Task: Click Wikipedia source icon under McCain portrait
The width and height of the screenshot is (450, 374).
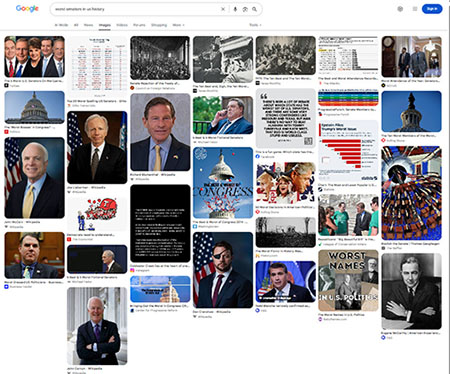Action: tap(6, 227)
